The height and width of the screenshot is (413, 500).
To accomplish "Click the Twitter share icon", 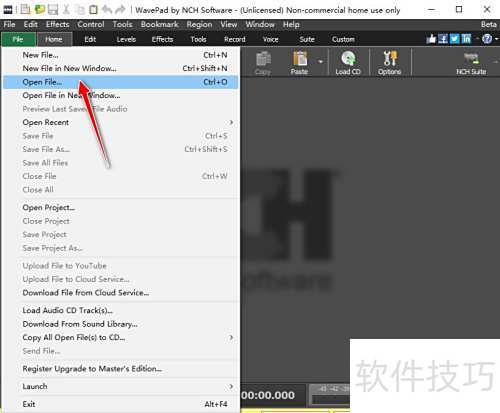I will coord(455,39).
